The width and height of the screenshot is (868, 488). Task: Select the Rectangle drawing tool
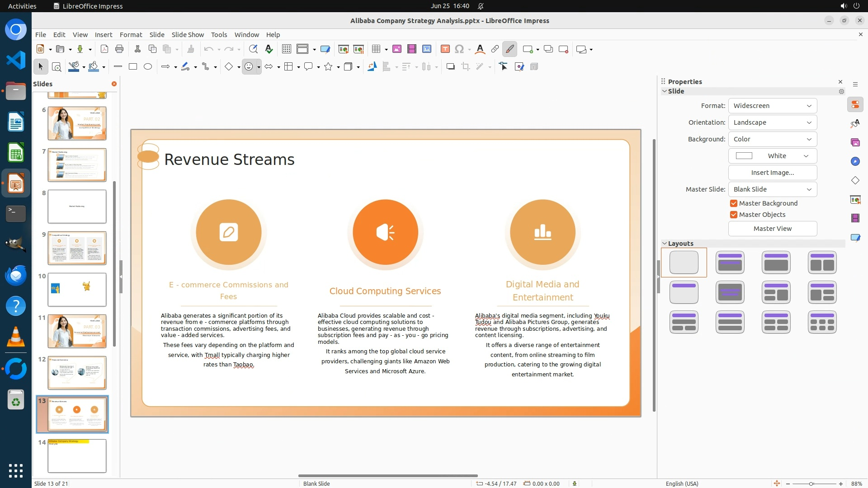pyautogui.click(x=133, y=67)
